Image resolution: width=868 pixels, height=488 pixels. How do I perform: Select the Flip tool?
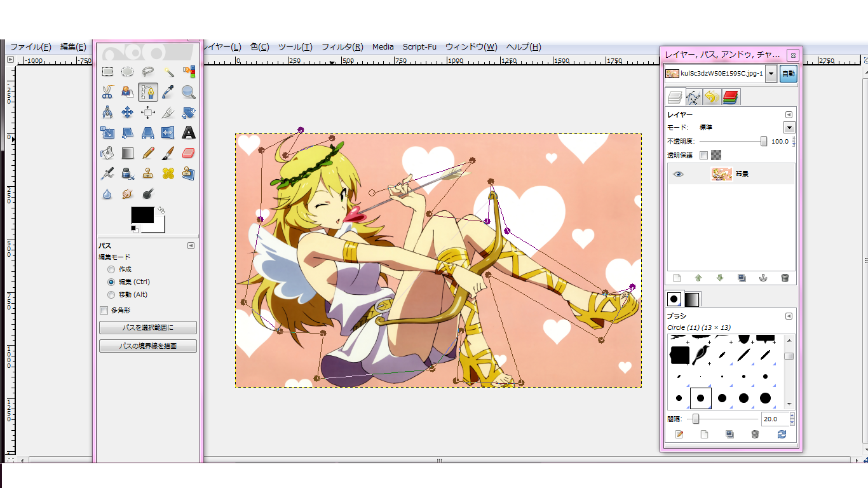tap(168, 133)
